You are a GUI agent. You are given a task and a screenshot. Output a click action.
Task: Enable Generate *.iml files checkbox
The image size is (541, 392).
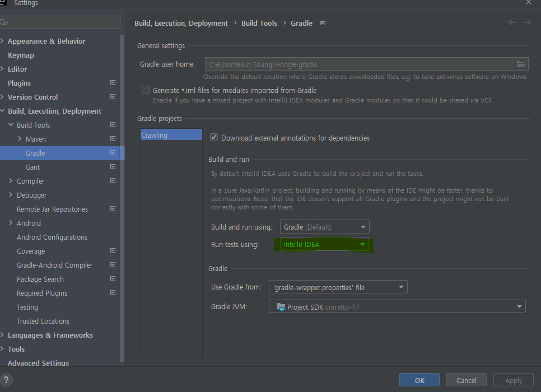[x=145, y=89]
